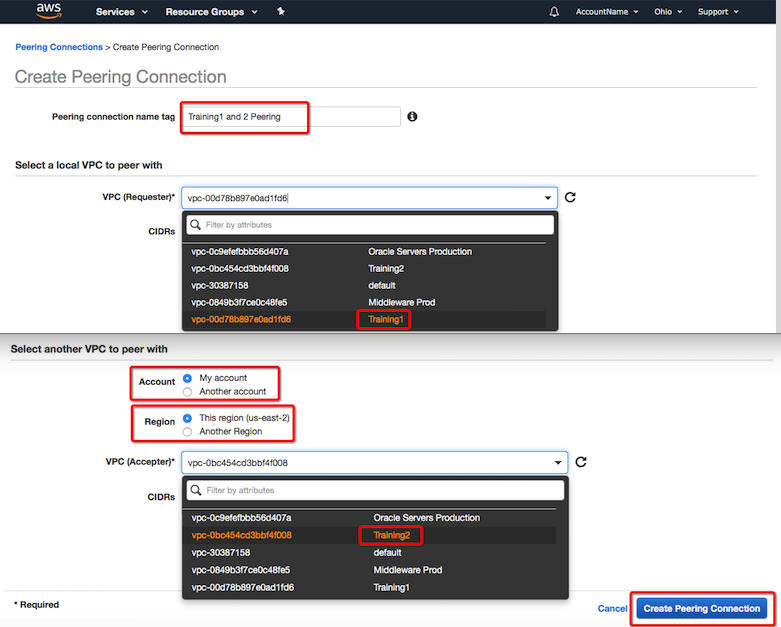Select This region (us-east-2) option

click(188, 419)
